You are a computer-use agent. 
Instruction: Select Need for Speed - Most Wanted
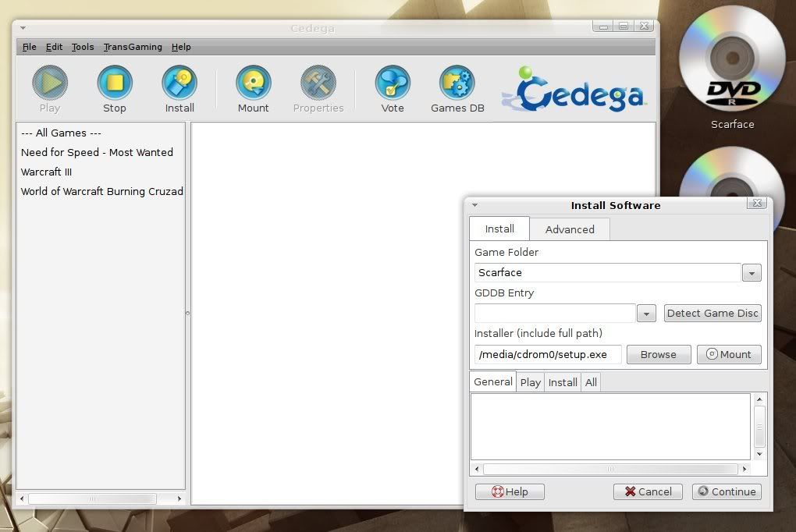coord(101,152)
